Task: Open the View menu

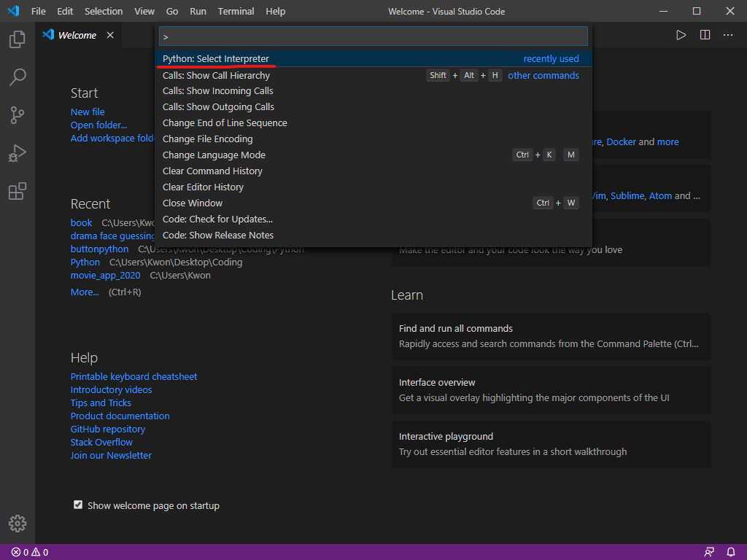Action: [144, 11]
